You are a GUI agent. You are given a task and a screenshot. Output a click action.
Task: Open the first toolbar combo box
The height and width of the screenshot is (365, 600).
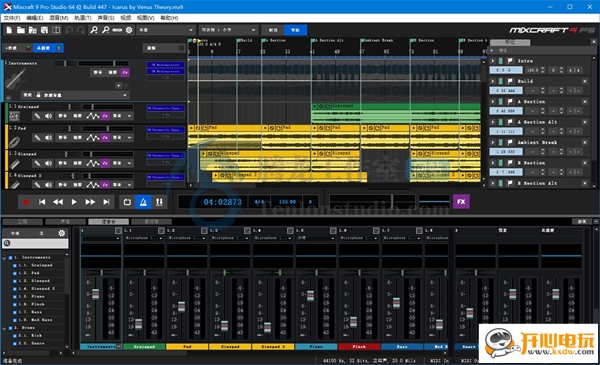(166, 30)
